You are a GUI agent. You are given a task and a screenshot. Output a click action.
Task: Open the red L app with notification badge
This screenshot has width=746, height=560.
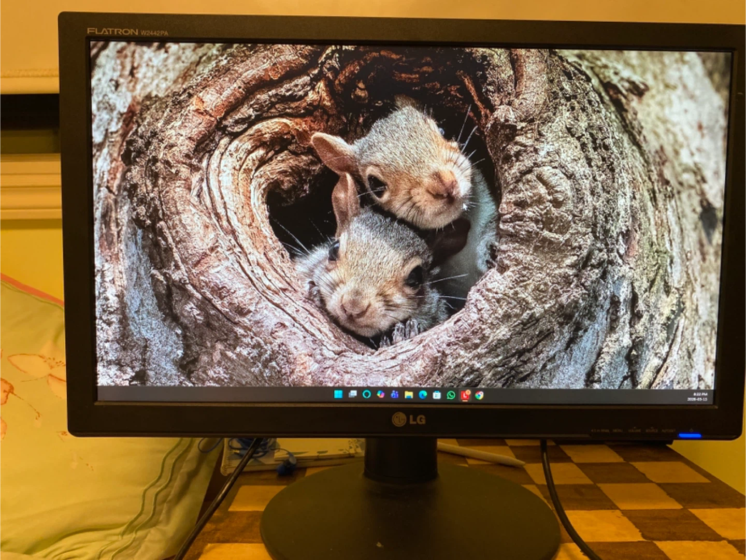465,395
